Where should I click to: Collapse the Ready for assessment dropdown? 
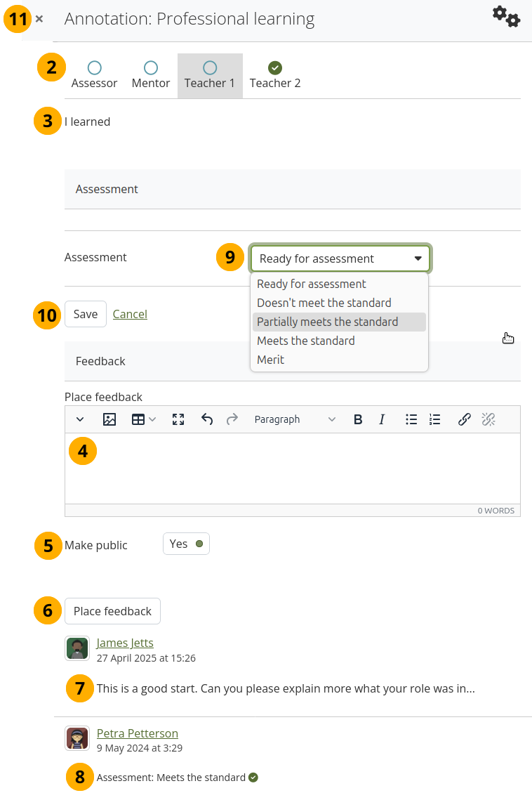pos(340,258)
